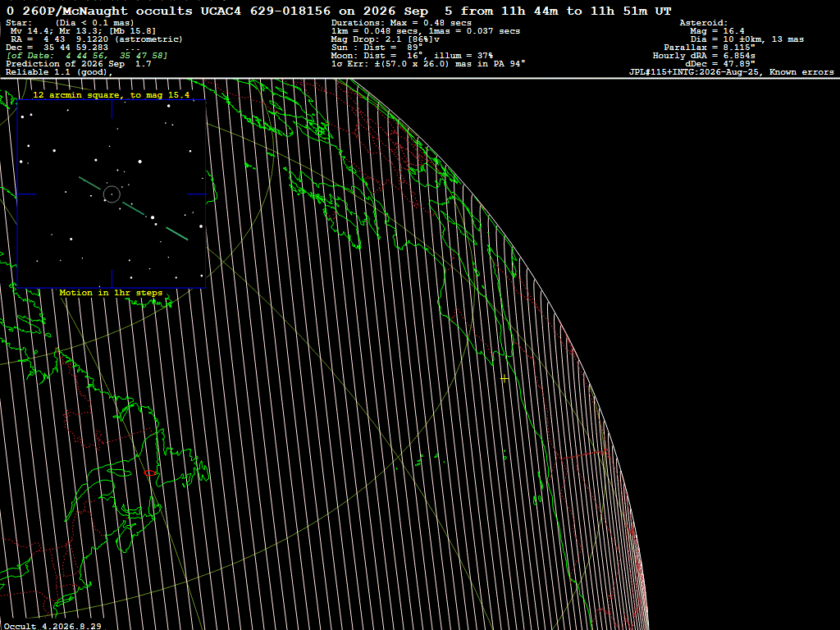
Task: Click the blue tick at the chart's bottom edge
Action: point(112,279)
